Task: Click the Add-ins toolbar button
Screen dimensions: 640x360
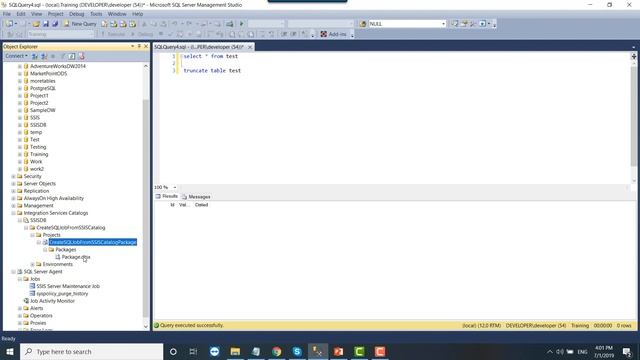Action: coord(333,34)
